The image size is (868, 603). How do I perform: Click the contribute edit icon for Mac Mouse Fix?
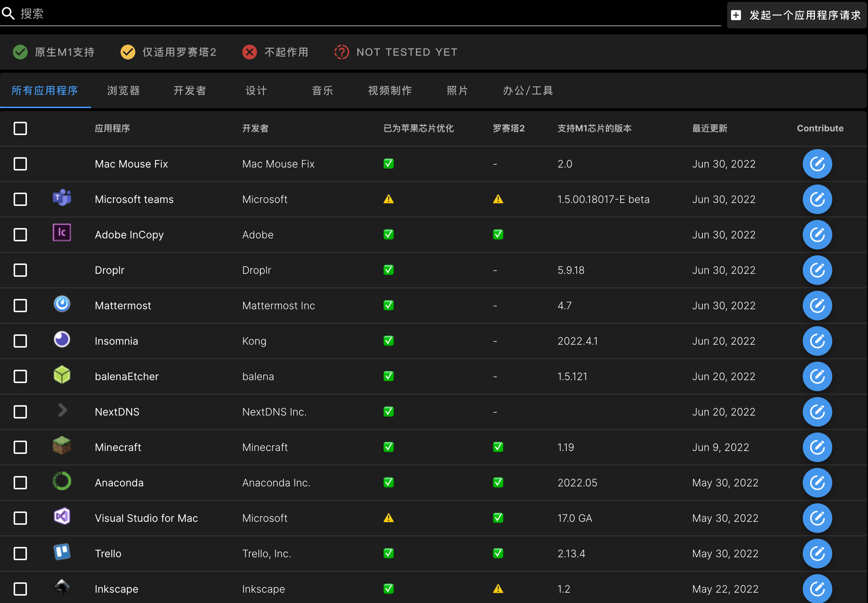(817, 163)
